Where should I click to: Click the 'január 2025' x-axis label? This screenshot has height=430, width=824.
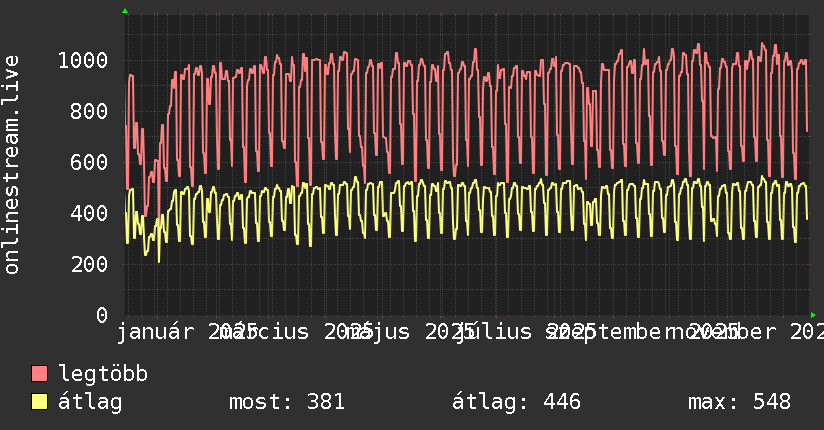[x=187, y=332]
